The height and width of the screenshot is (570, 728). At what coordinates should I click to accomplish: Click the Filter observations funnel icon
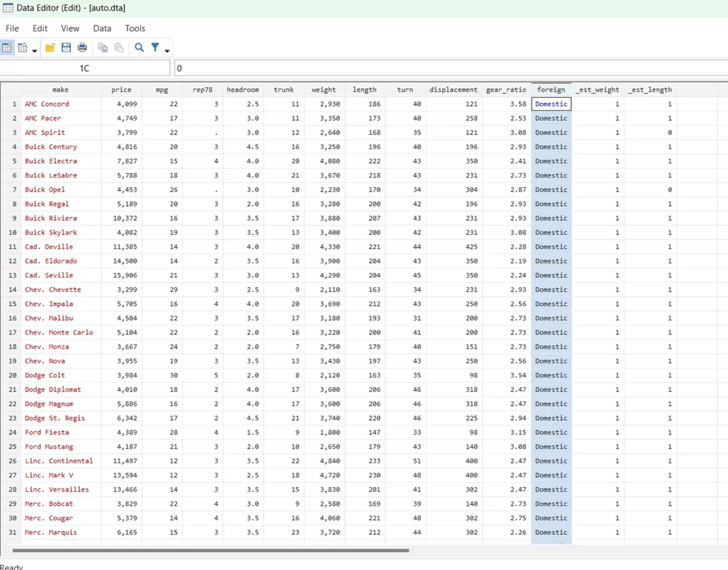coord(155,48)
